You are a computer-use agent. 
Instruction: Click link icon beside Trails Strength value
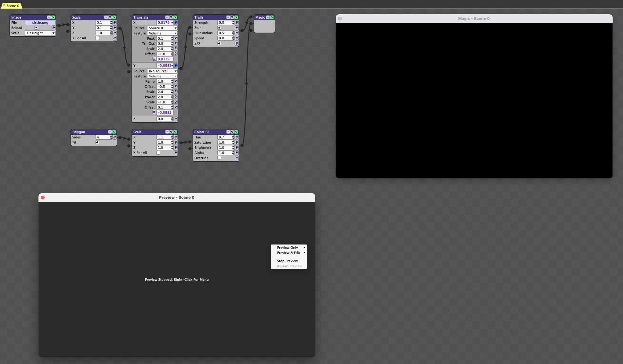[x=237, y=23]
